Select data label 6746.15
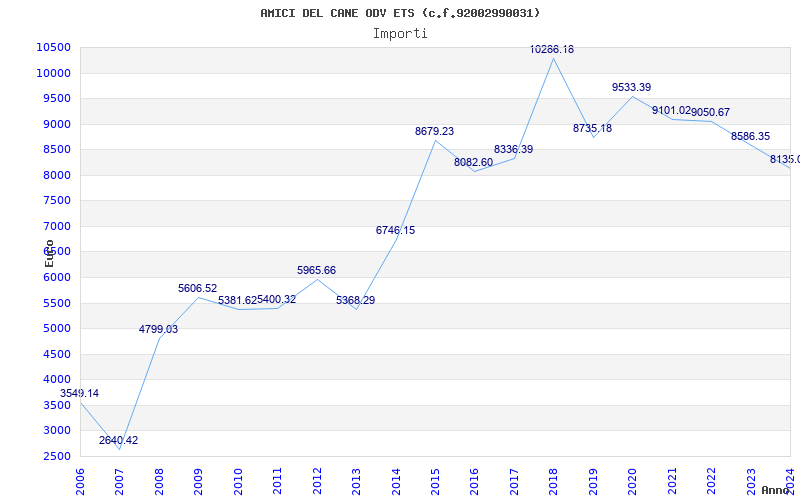Screen dimensions: 800x500 [x=395, y=230]
